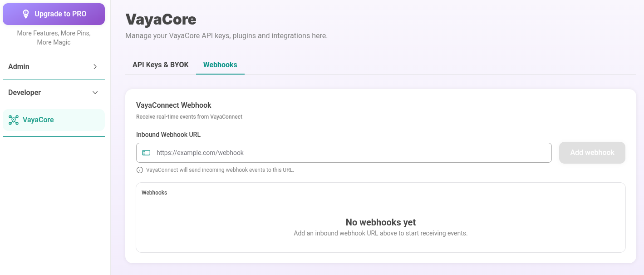
Task: Focus the Inbound Webhook URL field
Action: pos(344,153)
